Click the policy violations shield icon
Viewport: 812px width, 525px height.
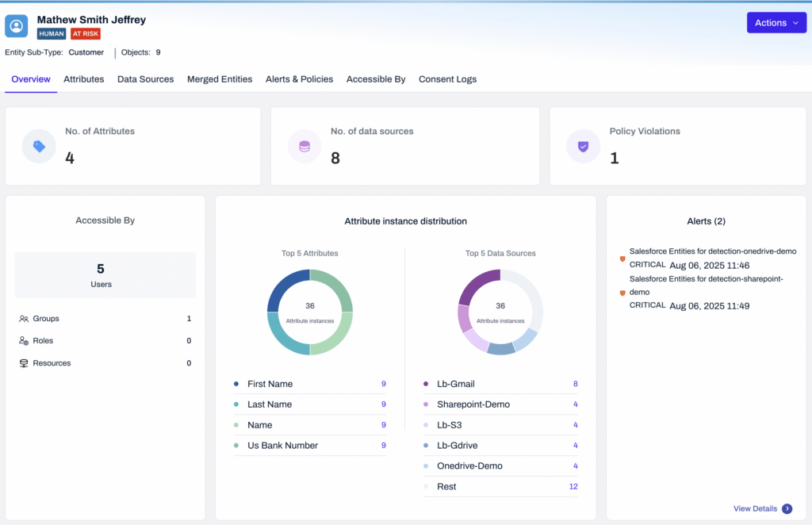pos(583,147)
